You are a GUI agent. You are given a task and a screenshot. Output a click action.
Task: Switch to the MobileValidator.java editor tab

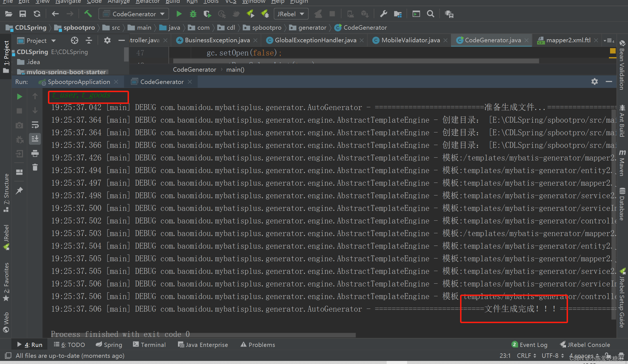pyautogui.click(x=410, y=40)
